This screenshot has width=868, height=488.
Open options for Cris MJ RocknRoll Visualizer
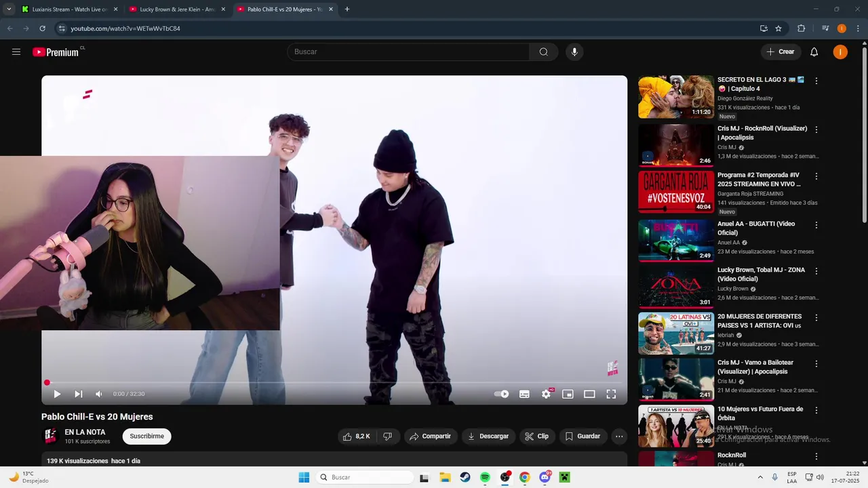816,129
